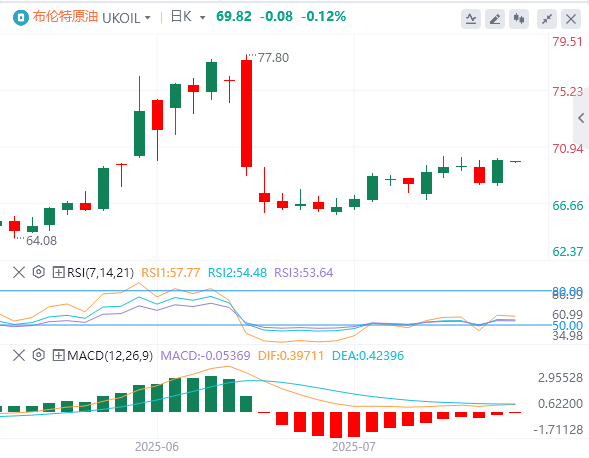Click the 布伦特原油 instrument name
This screenshot has height=458, width=589.
(65, 17)
